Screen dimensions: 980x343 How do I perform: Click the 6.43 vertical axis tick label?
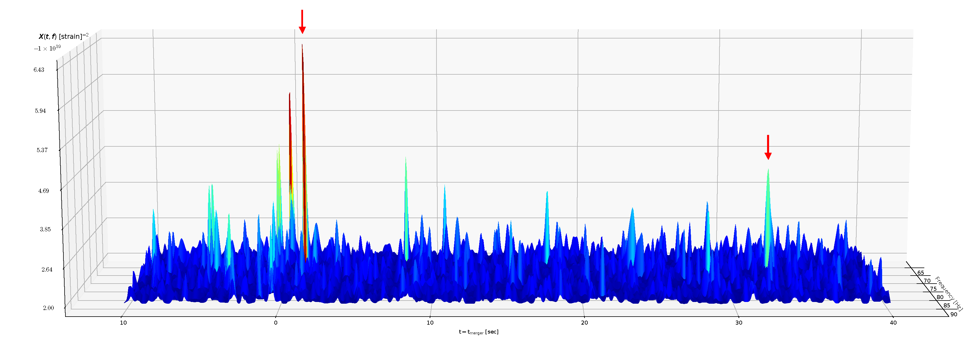pyautogui.click(x=39, y=70)
